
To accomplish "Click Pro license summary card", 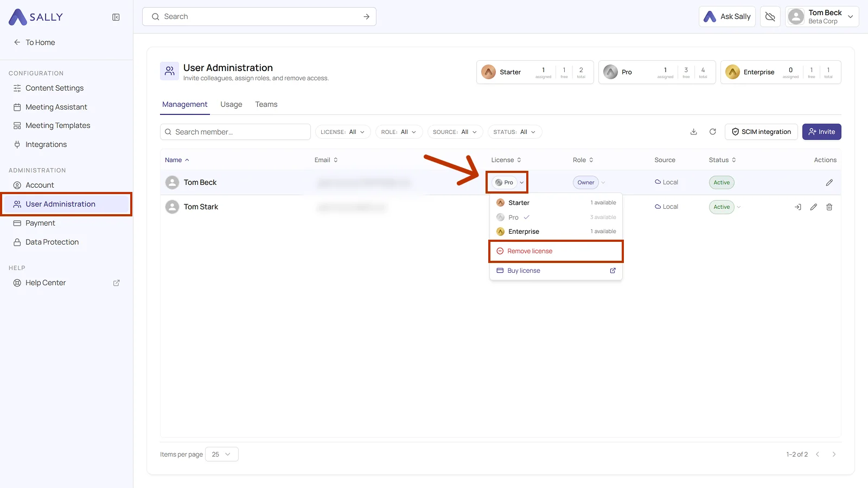I will [x=657, y=72].
